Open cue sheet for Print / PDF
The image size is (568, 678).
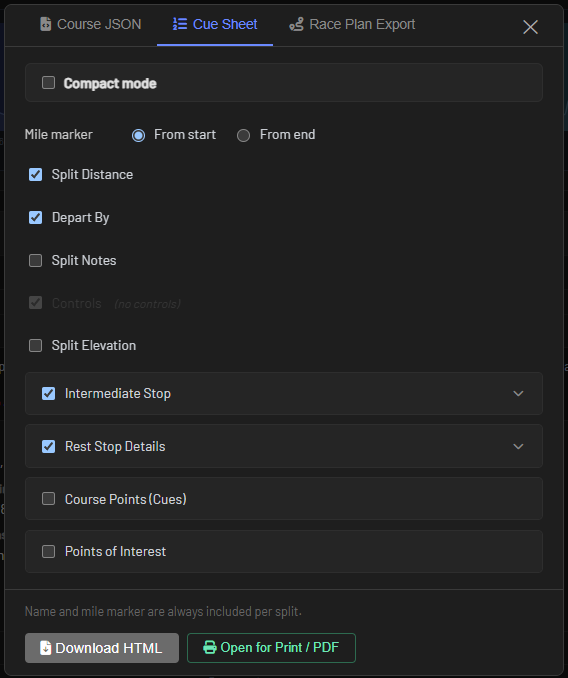[271, 648]
